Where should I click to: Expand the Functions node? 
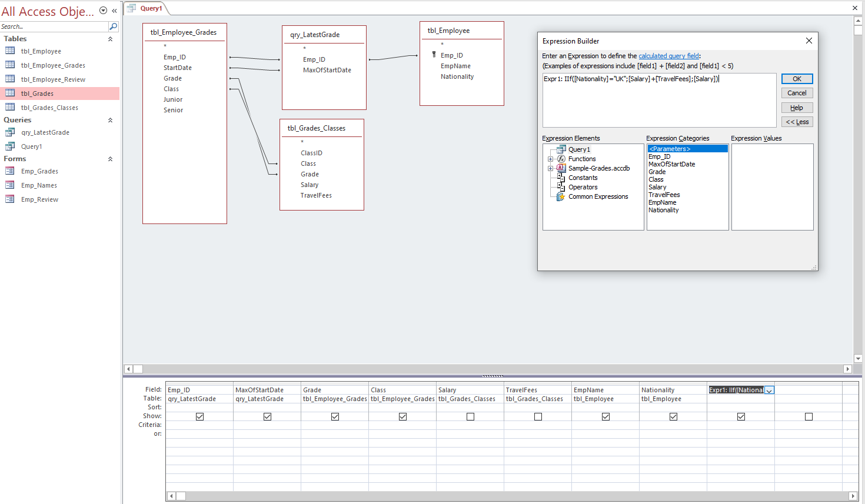tap(551, 159)
